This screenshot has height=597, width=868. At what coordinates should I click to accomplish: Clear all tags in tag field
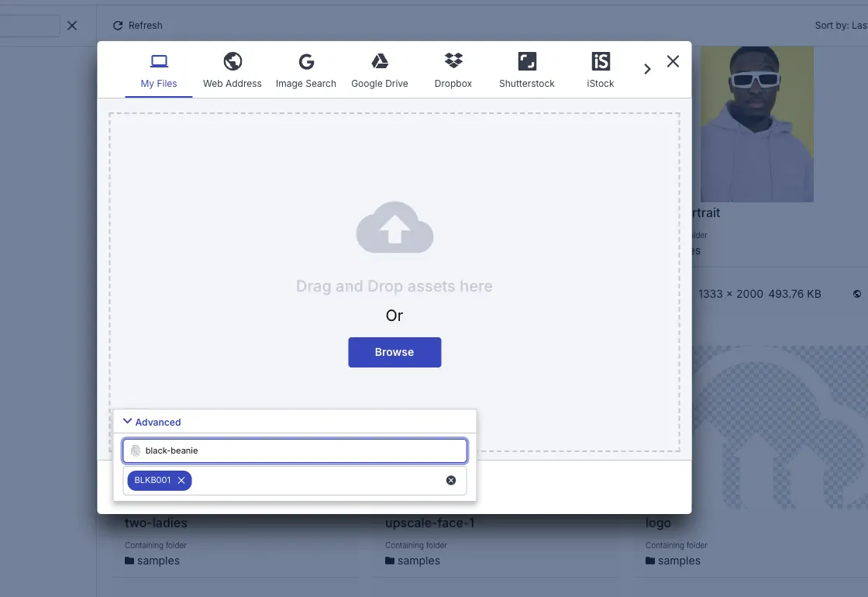451,480
